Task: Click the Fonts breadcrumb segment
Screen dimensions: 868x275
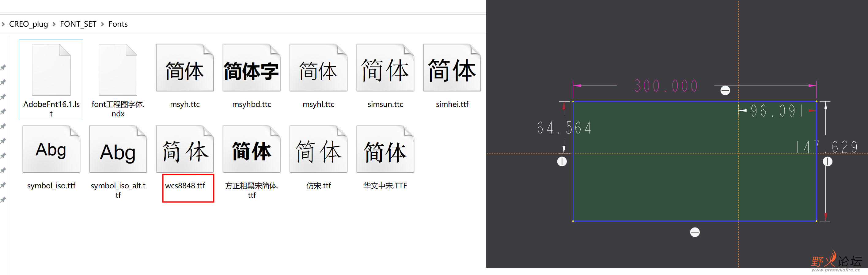Action: [118, 24]
